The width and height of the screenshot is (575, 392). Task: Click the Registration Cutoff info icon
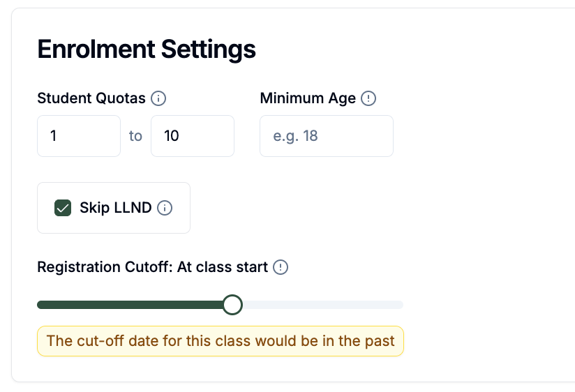pyautogui.click(x=281, y=267)
